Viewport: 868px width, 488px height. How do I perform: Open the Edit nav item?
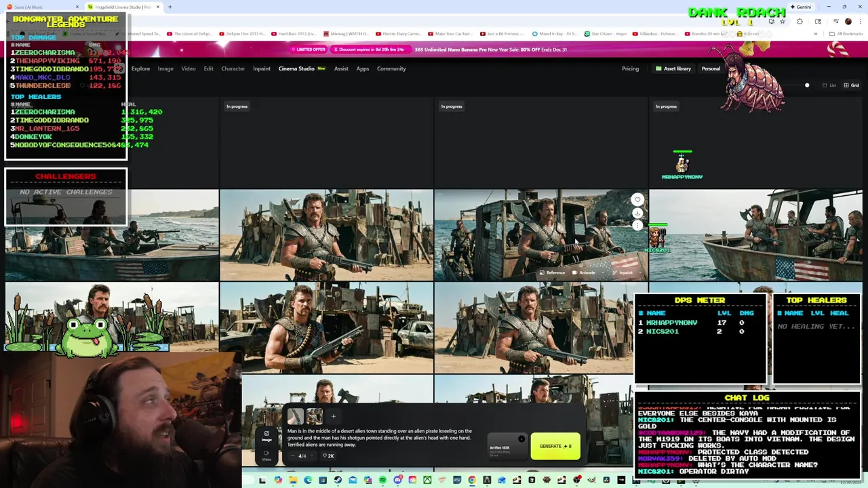(x=208, y=68)
